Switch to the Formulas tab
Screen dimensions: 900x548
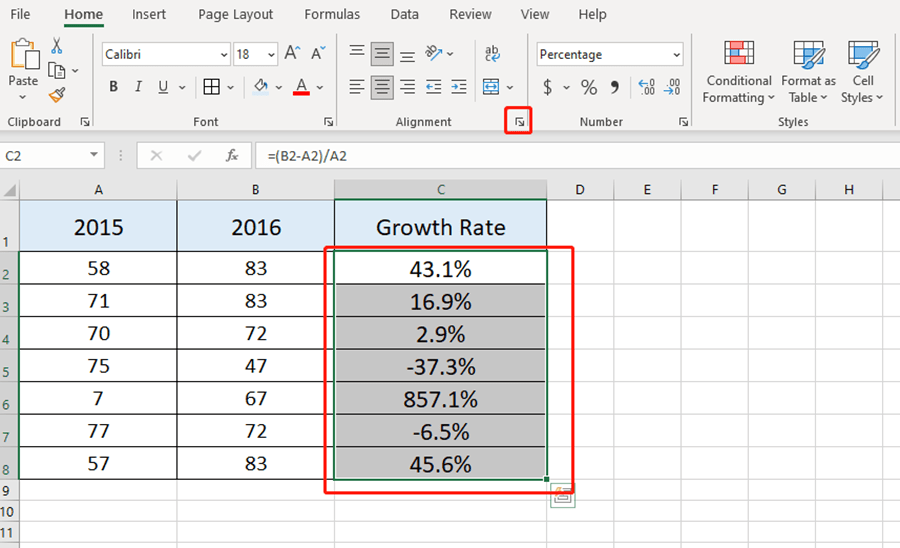332,14
